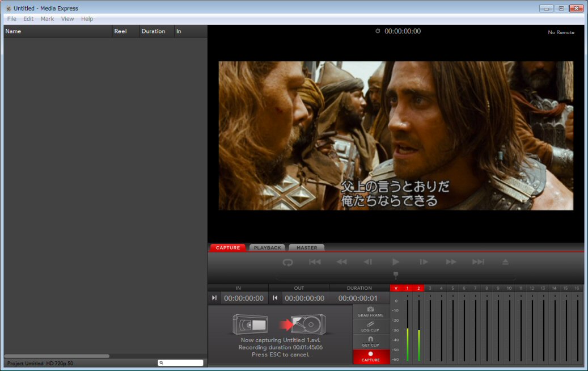Open the File menu
Viewport: 588px width, 371px height.
pyautogui.click(x=12, y=19)
